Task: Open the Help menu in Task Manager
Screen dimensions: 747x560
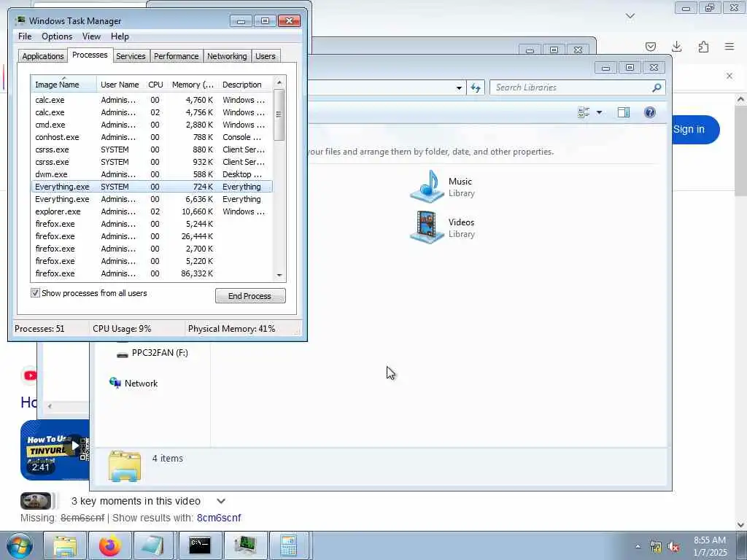Action: pos(120,36)
